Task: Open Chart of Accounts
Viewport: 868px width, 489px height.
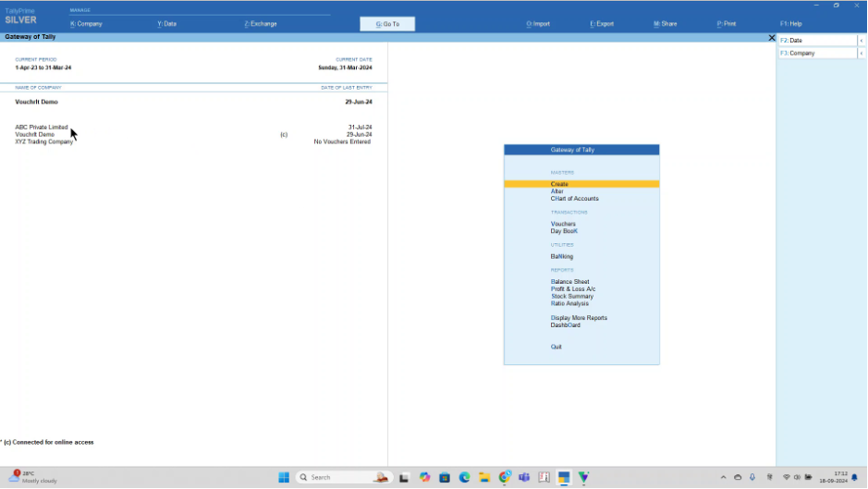Action: pos(575,198)
